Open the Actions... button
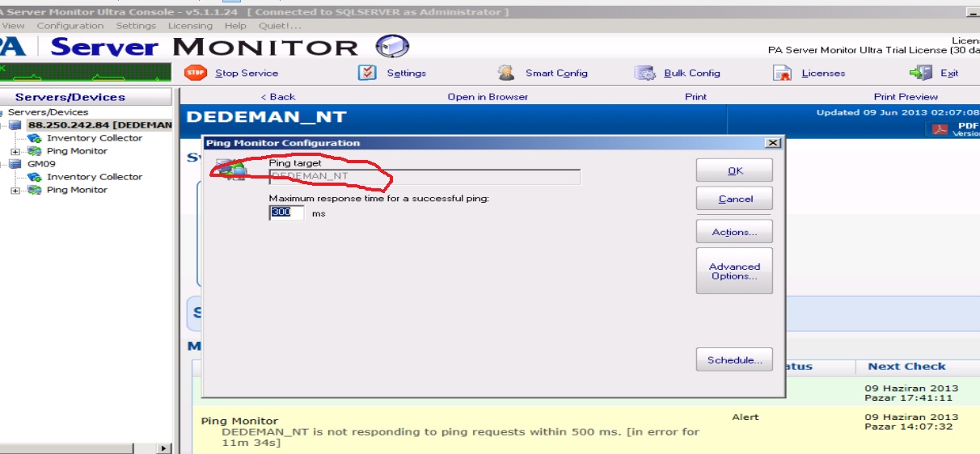The height and width of the screenshot is (454, 980). [x=734, y=232]
